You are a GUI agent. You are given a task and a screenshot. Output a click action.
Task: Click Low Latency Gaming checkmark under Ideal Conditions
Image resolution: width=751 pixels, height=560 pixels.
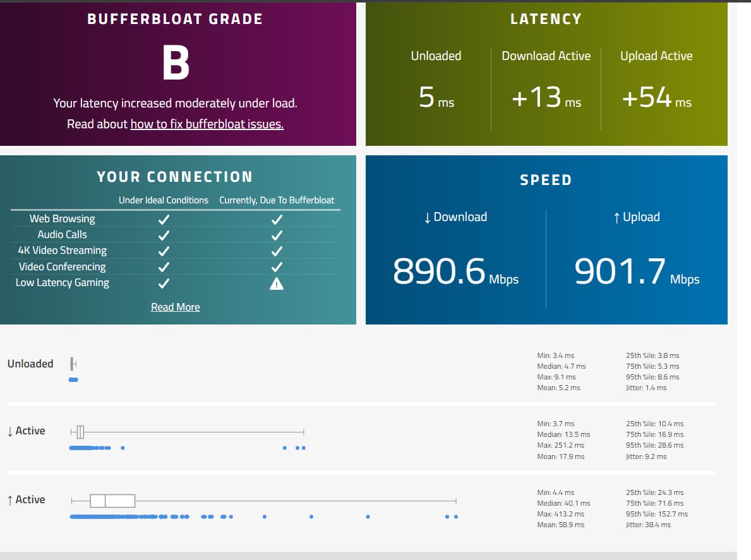pos(164,283)
